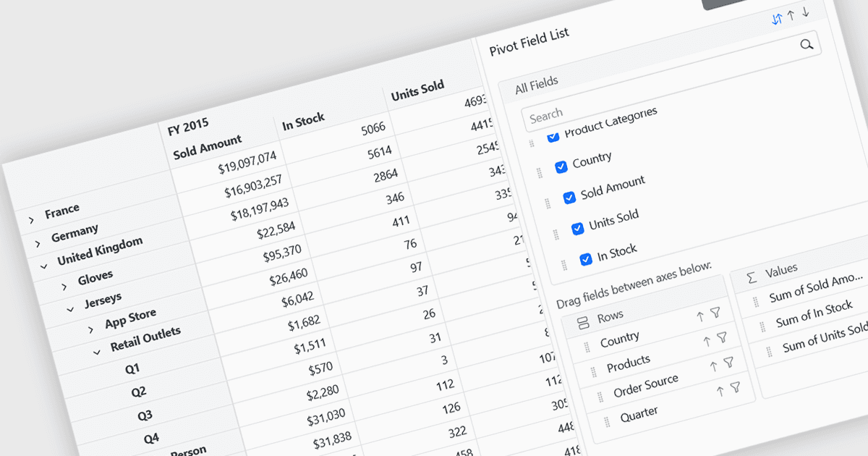
Task: Click the $19,097,074 cell
Action: (247, 163)
